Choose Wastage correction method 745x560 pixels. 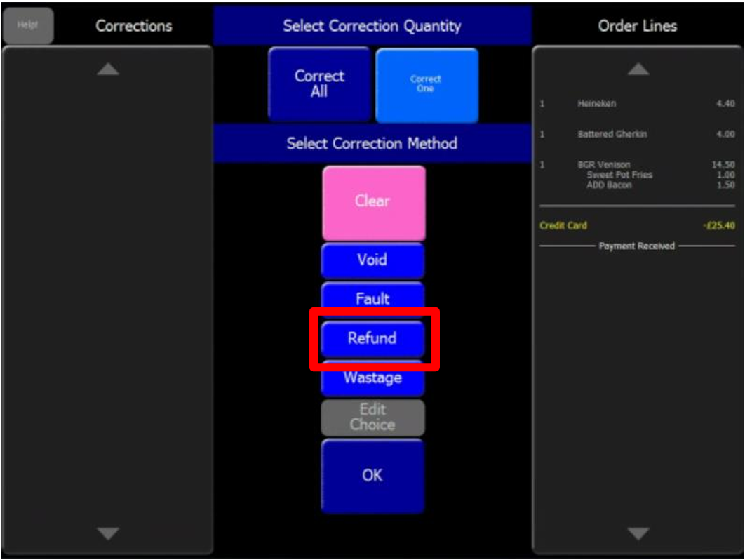coord(372,379)
